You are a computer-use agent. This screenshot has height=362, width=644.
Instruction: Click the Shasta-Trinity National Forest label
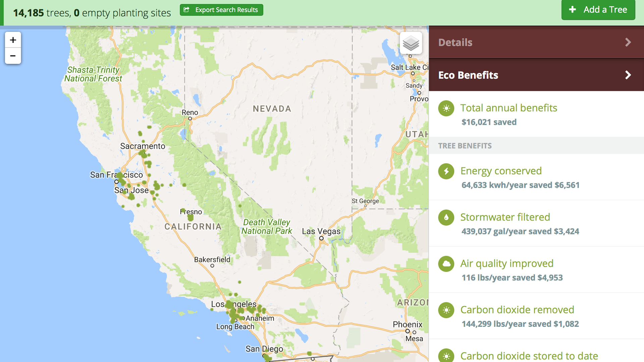coord(93,74)
